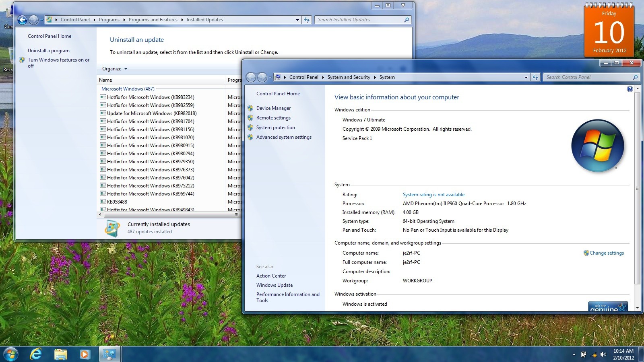Go to Control Panel Home in Updates window
Viewport: 644px width, 362px height.
50,36
